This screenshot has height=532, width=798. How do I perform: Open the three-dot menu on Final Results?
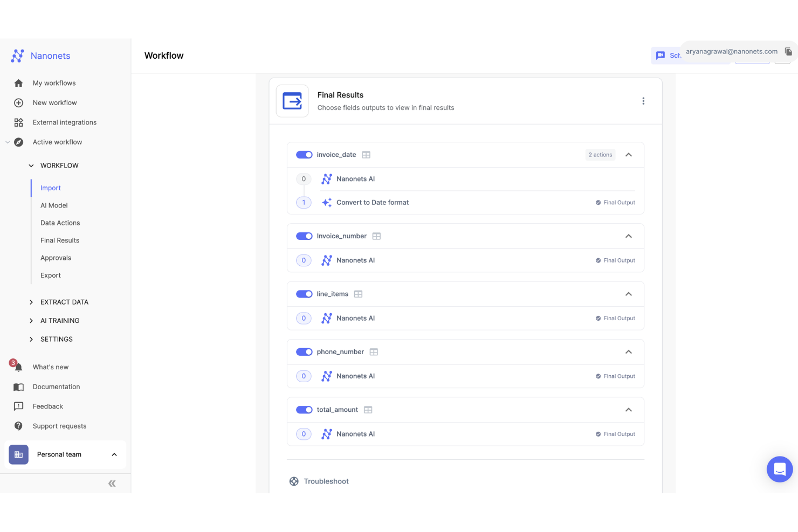click(x=643, y=100)
